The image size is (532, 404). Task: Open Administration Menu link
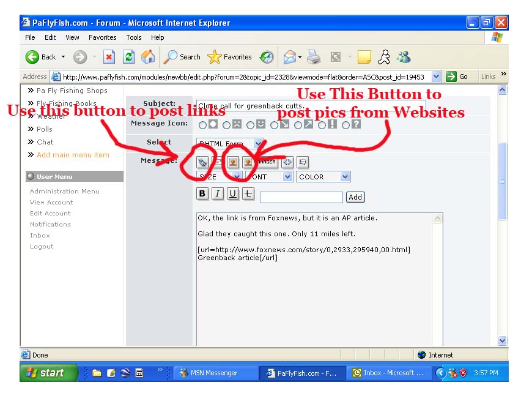[64, 192]
